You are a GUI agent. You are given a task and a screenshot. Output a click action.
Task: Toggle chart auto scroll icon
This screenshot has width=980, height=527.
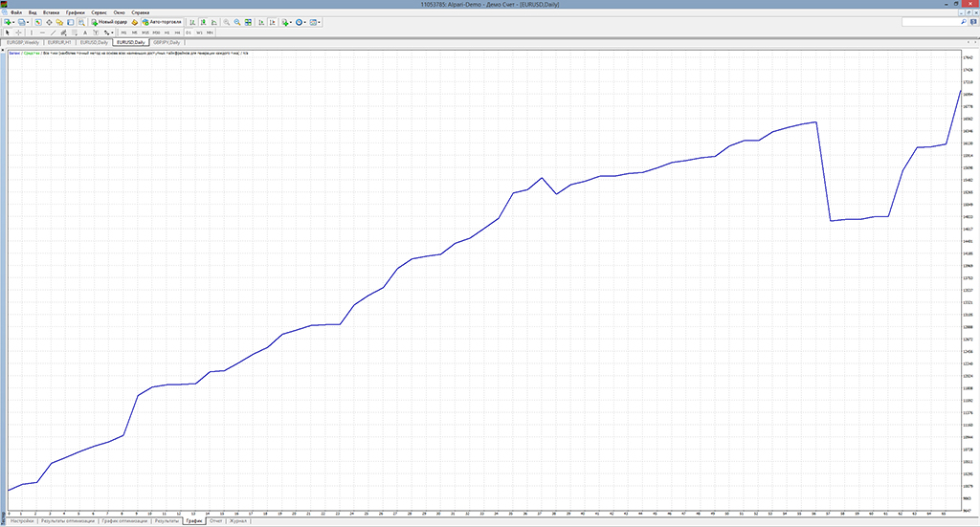[261, 23]
